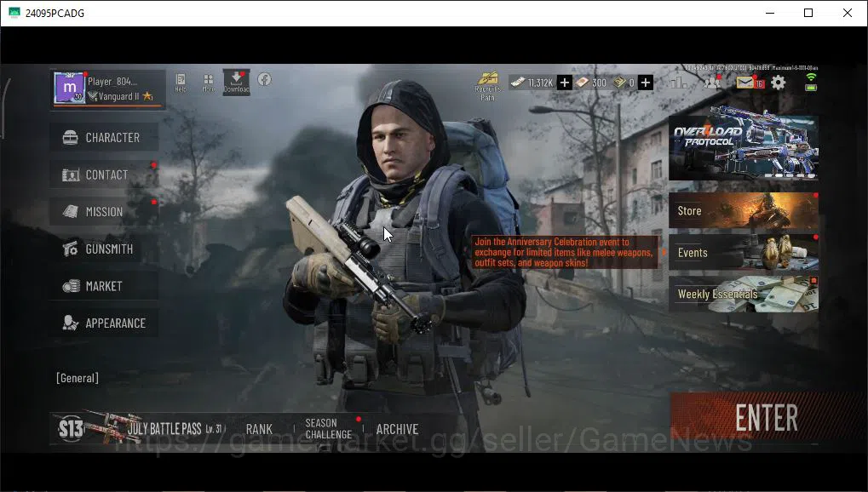Viewport: 868px width, 492px height.
Task: Add cash with plus button next to 11,312K
Action: tap(564, 83)
